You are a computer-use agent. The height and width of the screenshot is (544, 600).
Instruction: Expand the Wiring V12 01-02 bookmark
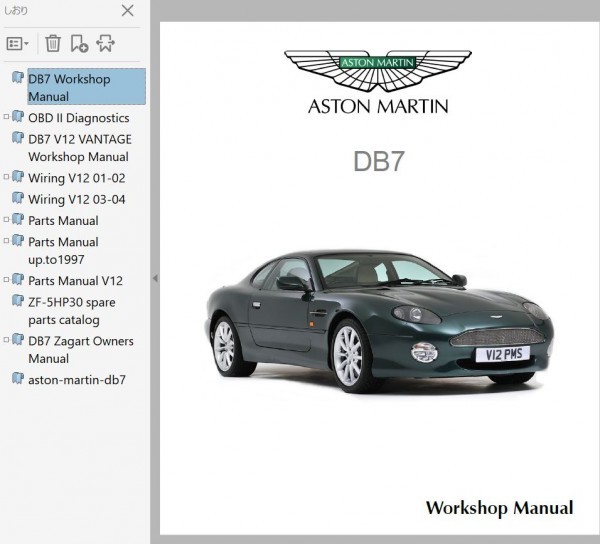point(6,176)
